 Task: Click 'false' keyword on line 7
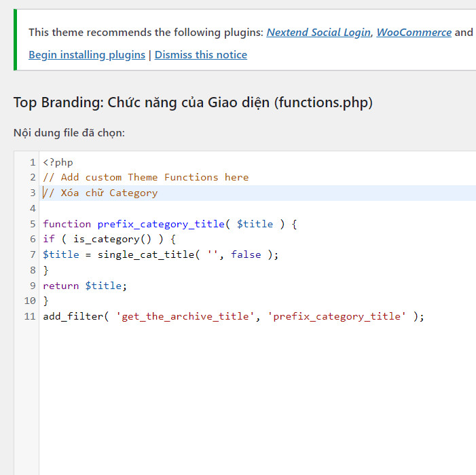246,254
